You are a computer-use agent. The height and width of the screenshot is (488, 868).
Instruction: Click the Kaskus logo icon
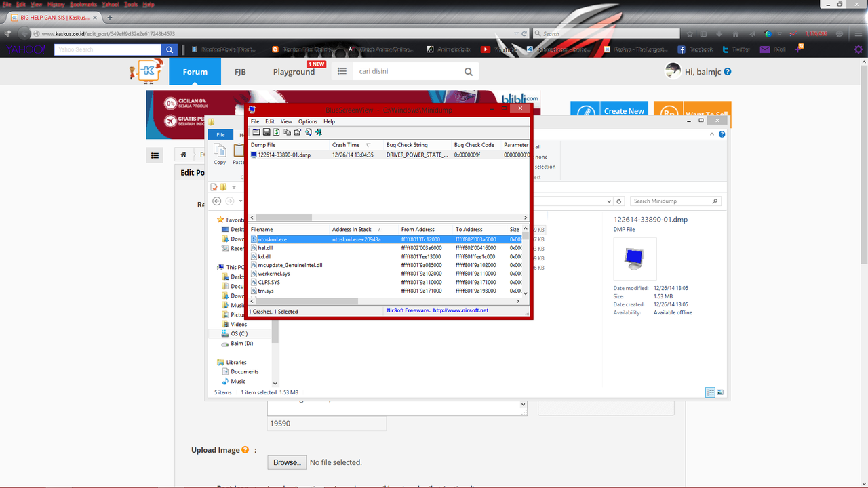pos(146,71)
